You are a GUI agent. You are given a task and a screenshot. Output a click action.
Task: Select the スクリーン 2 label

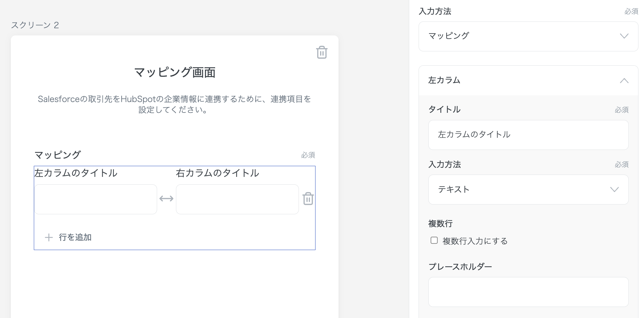click(x=35, y=25)
